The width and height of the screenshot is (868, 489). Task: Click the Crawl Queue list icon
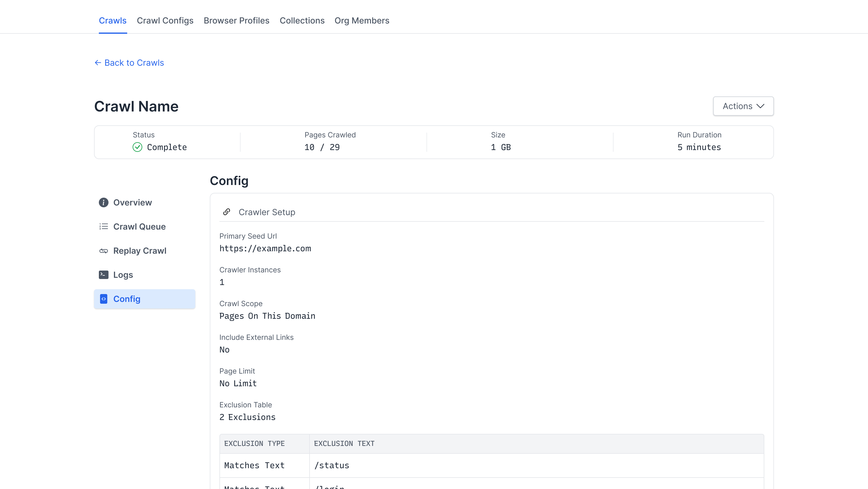[103, 226]
